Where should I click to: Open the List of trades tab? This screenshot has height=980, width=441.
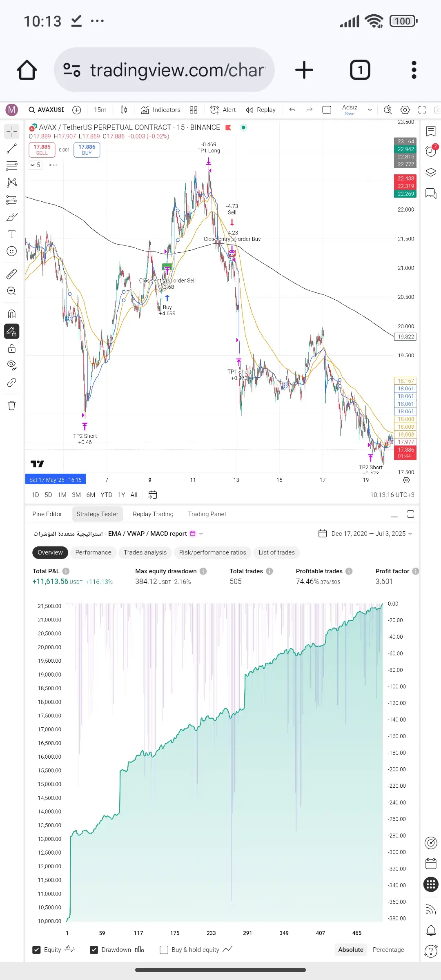[277, 552]
